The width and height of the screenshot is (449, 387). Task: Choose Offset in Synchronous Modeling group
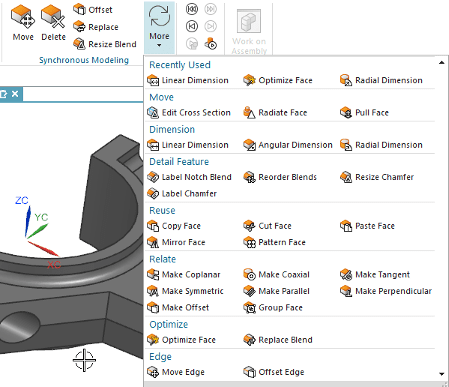[93, 10]
